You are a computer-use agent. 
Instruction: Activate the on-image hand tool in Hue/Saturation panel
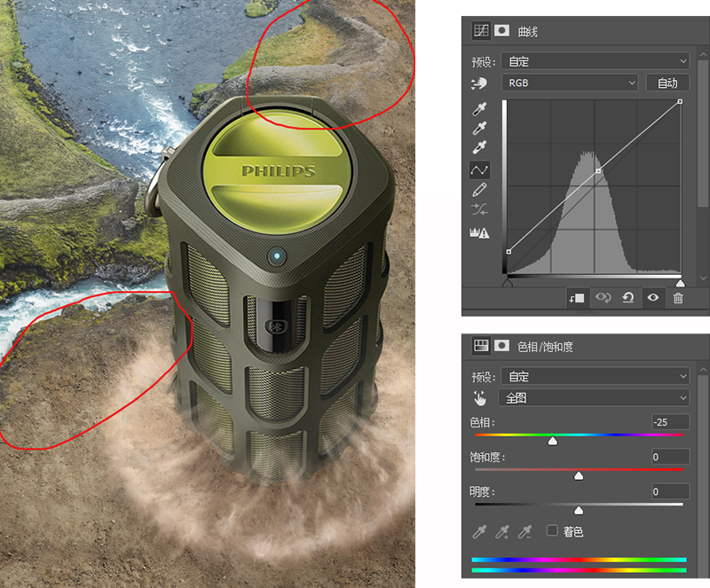click(479, 398)
